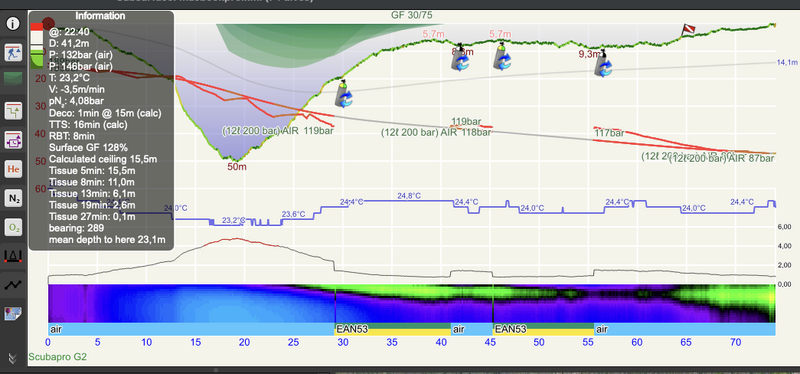This screenshot has height=374, width=800.
Task: Select the dive flag event marker
Action: pos(688,30)
